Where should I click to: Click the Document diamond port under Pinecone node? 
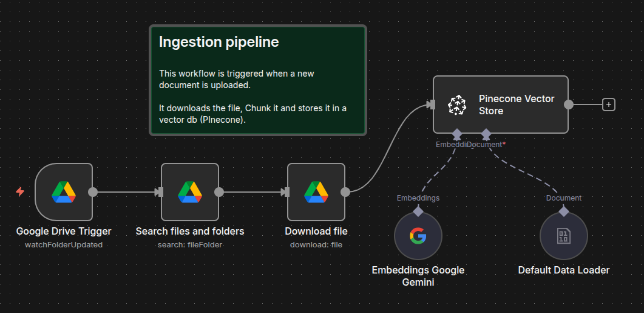pos(486,133)
